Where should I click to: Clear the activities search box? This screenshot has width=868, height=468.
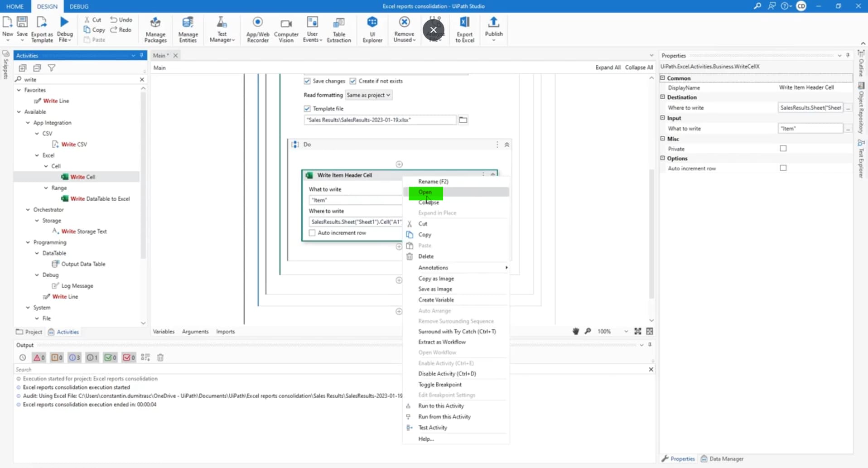click(142, 79)
